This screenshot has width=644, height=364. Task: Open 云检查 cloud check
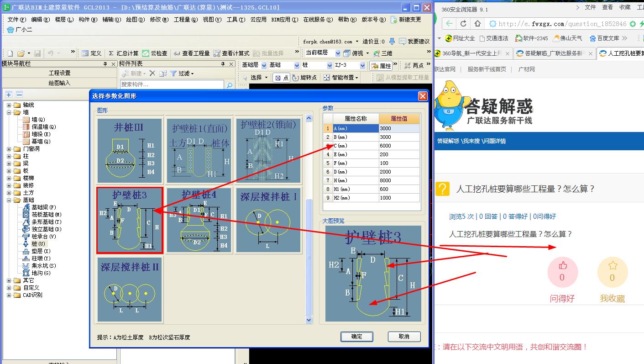[155, 53]
